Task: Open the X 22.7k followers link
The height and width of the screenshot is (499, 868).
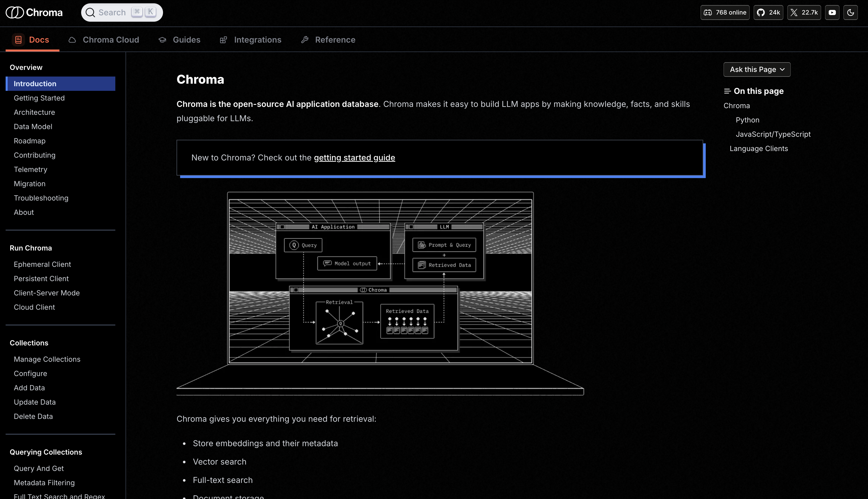Action: pos(804,13)
